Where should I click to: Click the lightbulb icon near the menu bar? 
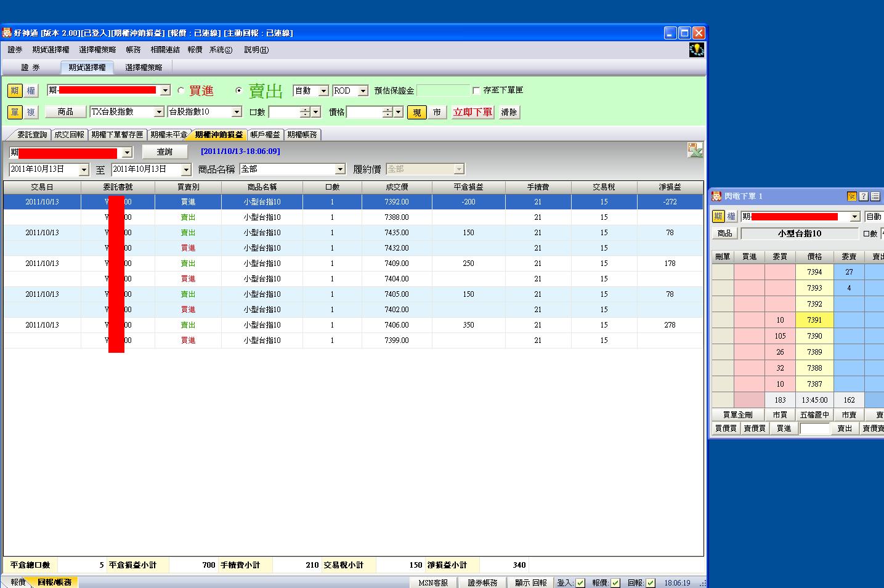pos(696,50)
